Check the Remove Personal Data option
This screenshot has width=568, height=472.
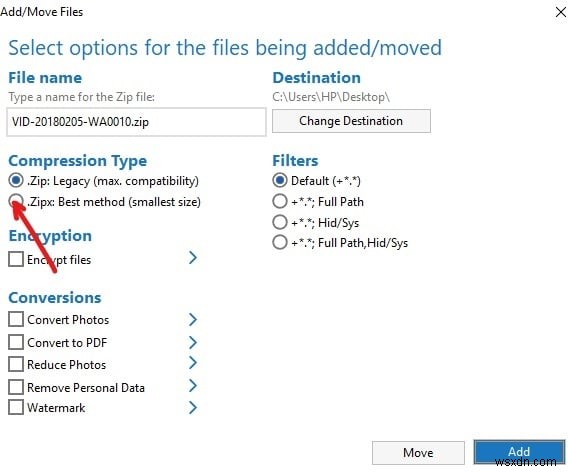(16, 387)
